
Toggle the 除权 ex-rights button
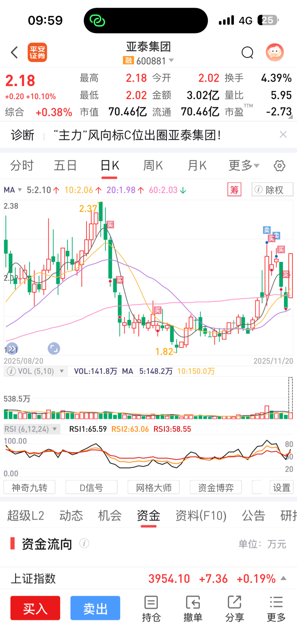[272, 190]
